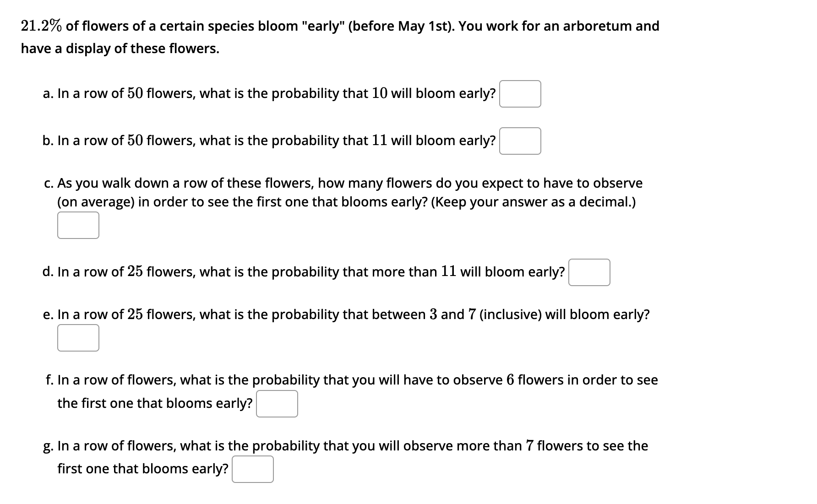Image resolution: width=817 pixels, height=504 pixels.
Task: Focus the input next to '11 will bloom early'
Action: pyautogui.click(x=520, y=141)
